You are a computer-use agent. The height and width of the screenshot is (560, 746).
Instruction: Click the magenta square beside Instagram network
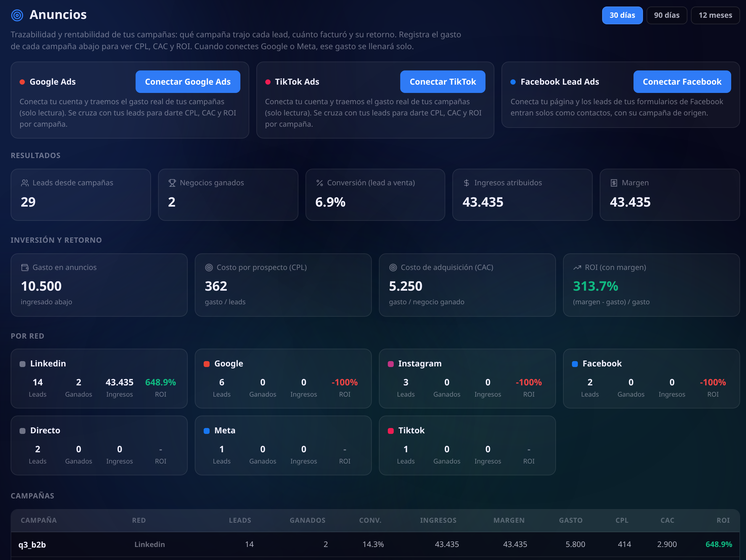[x=391, y=364]
